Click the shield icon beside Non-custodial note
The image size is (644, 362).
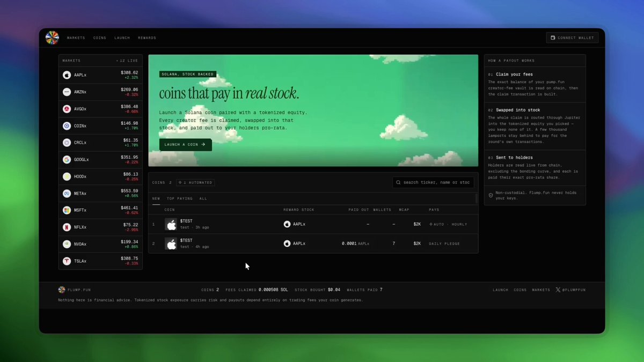(491, 196)
